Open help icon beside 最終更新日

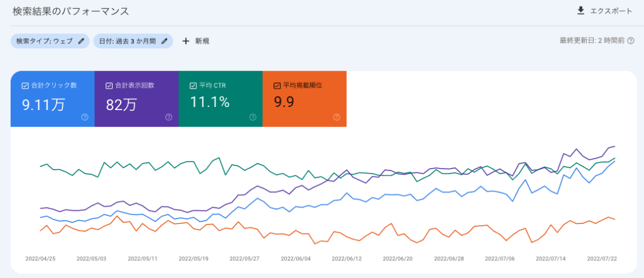[x=631, y=41]
